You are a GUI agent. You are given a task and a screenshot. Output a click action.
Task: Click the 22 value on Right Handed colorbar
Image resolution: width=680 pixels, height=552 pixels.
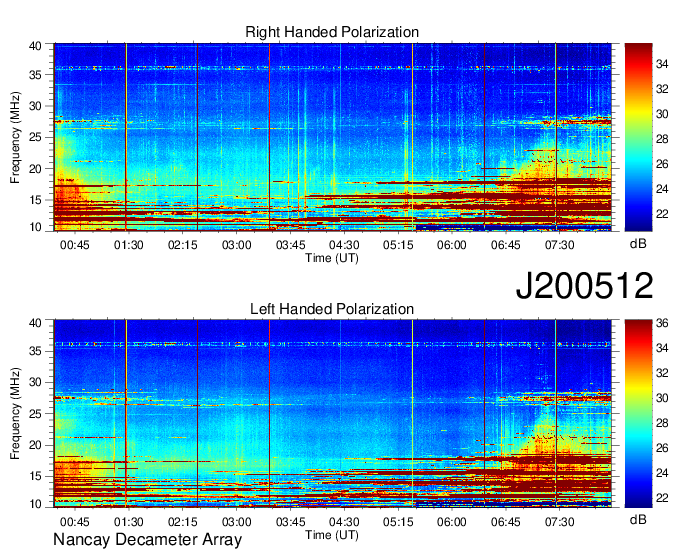[x=662, y=214]
